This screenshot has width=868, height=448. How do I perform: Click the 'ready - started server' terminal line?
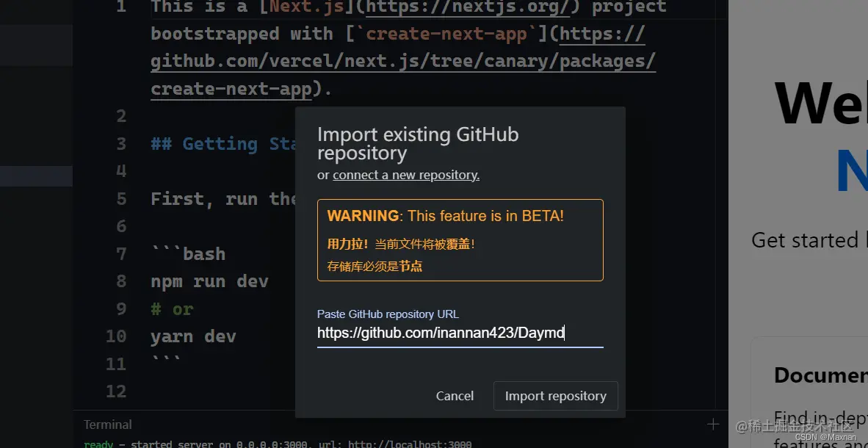(x=278, y=444)
